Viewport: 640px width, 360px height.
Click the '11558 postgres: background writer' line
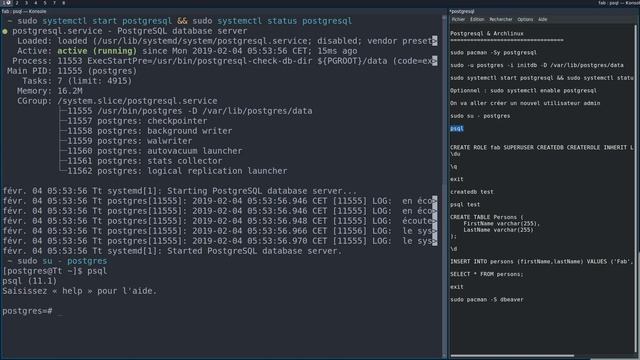(150, 131)
